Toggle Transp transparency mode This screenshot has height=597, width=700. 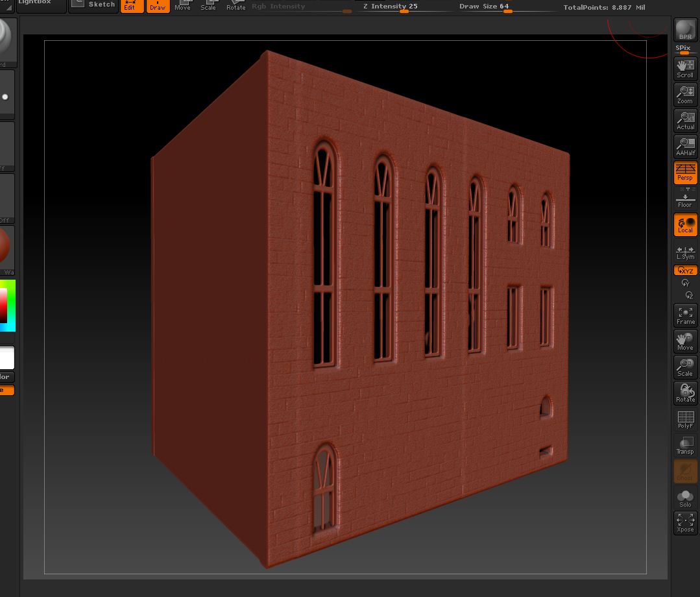[685, 445]
